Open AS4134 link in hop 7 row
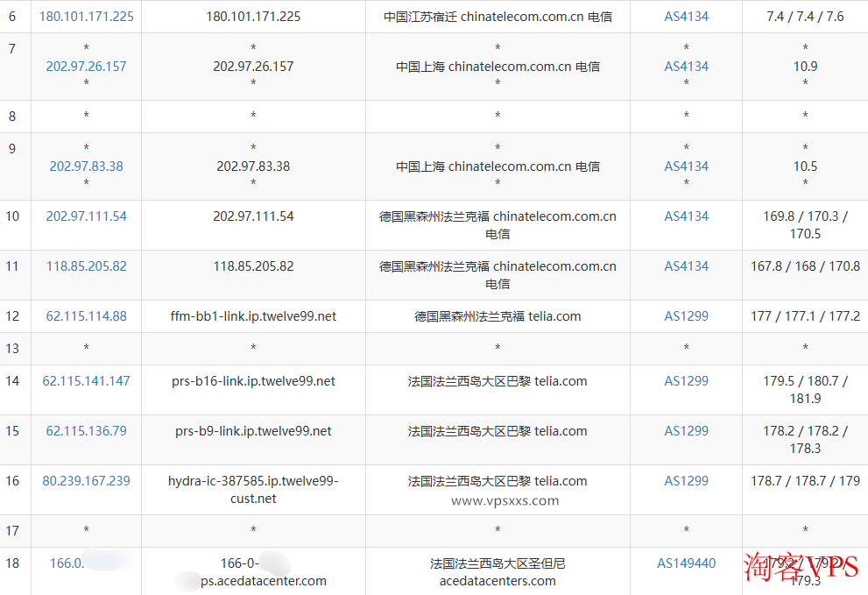This screenshot has width=868, height=595. [687, 67]
